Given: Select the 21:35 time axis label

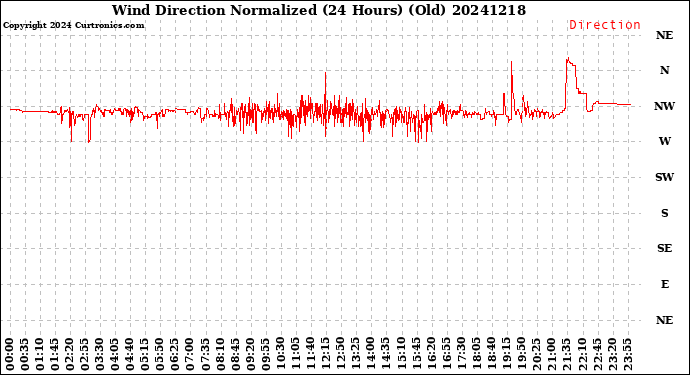Looking at the screenshot, I should point(566,355).
